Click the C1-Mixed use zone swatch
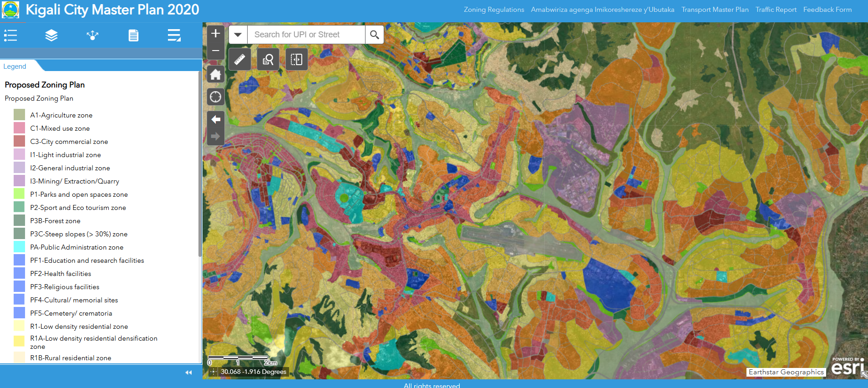Image resolution: width=868 pixels, height=388 pixels. click(x=19, y=128)
